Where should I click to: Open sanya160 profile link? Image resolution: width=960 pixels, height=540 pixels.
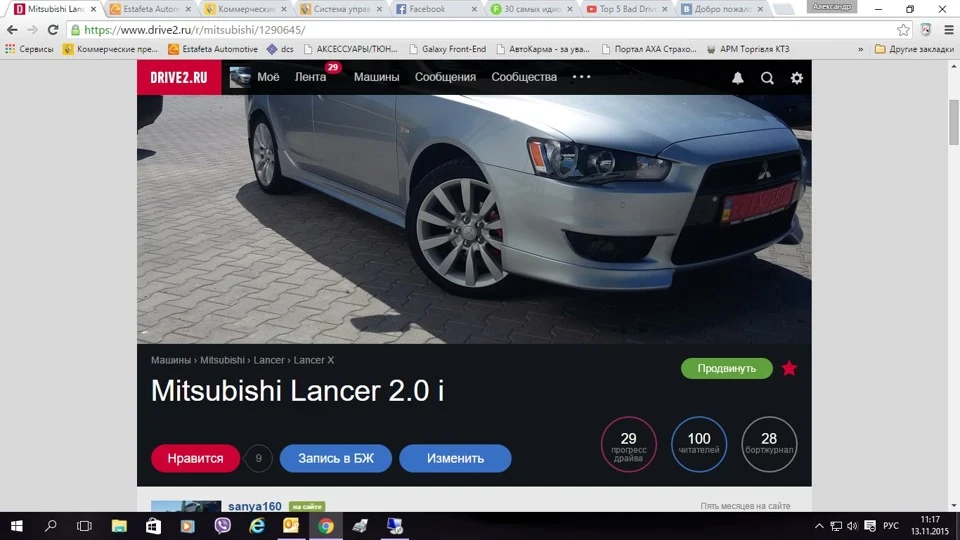pos(255,506)
